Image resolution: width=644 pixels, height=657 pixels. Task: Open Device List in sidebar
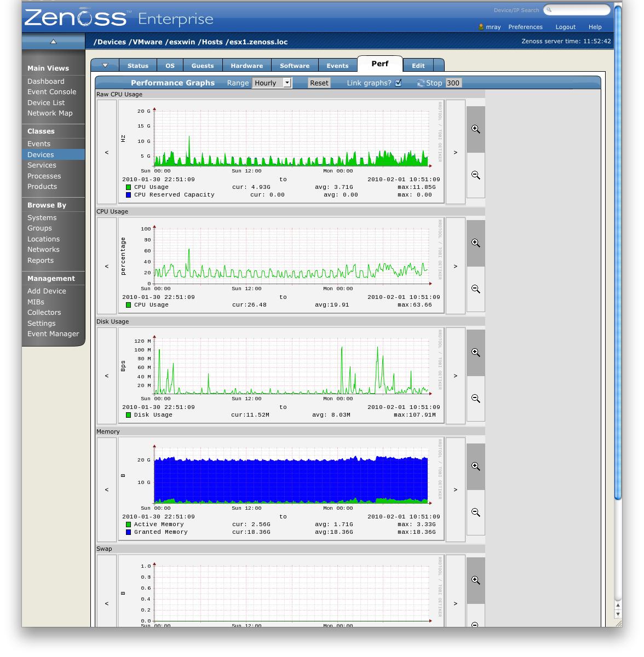pyautogui.click(x=46, y=102)
